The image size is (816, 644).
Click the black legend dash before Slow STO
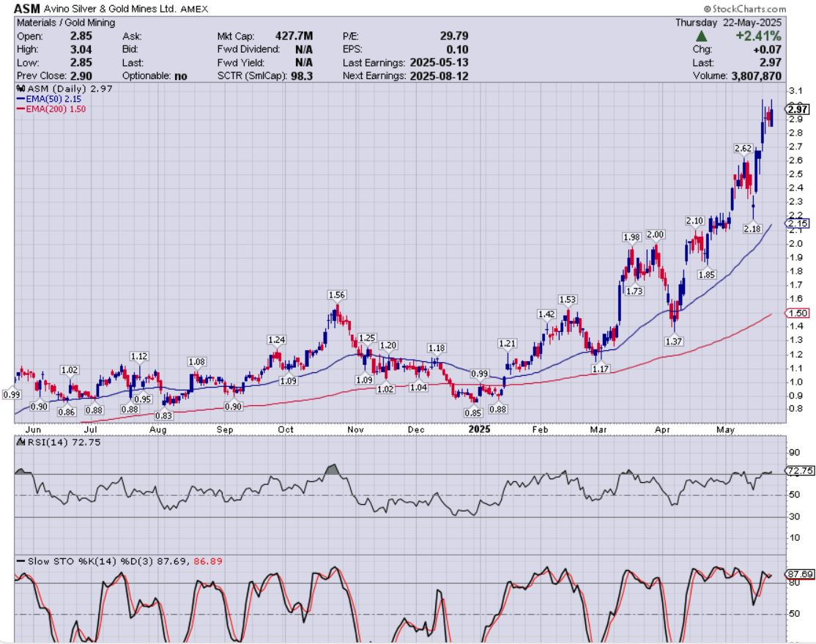[x=21, y=561]
